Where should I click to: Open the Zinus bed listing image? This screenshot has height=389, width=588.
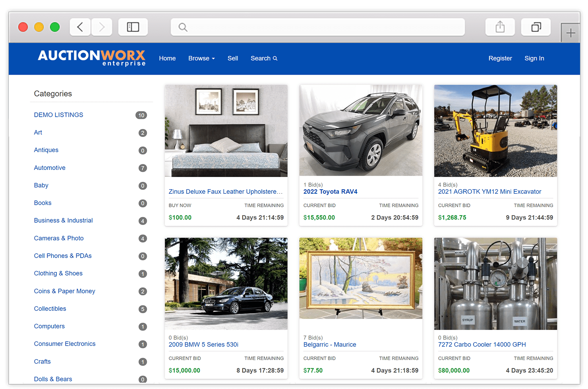(226, 131)
